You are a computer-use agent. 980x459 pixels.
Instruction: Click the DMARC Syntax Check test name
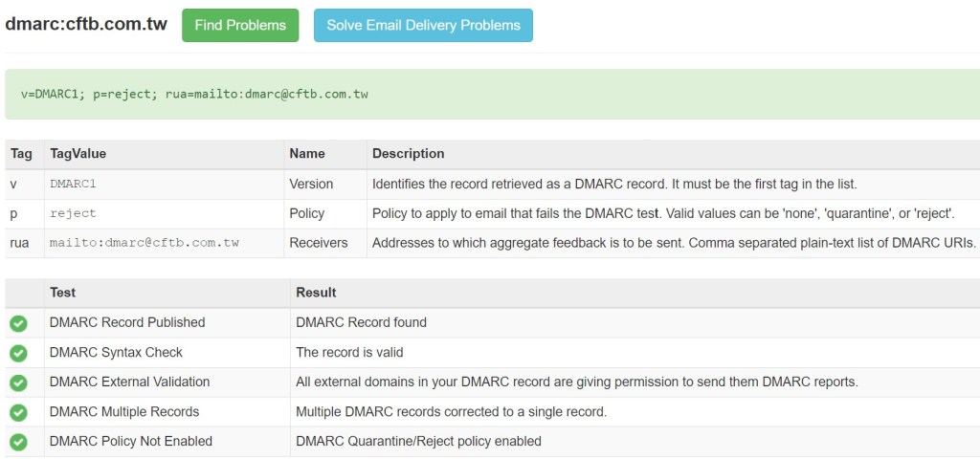(x=116, y=352)
